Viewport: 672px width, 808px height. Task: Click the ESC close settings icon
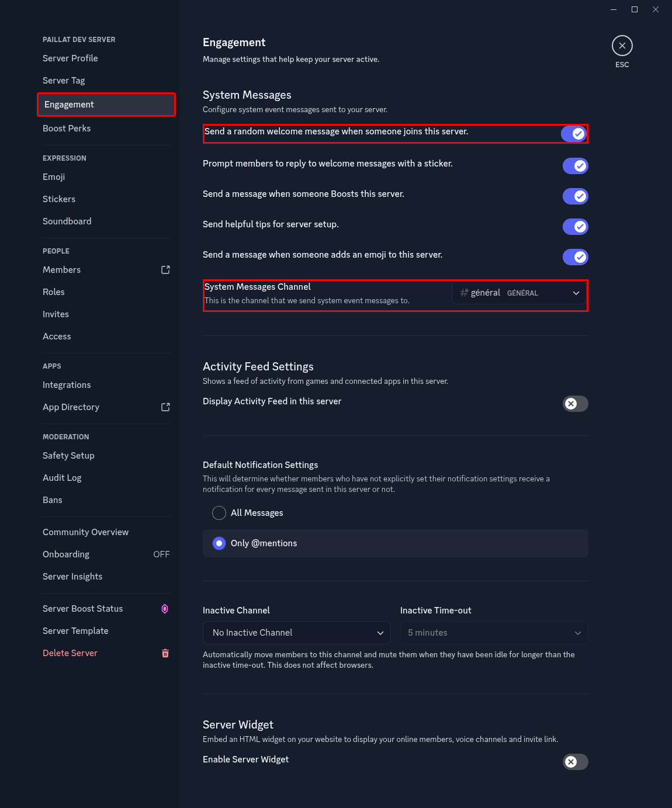coord(622,46)
